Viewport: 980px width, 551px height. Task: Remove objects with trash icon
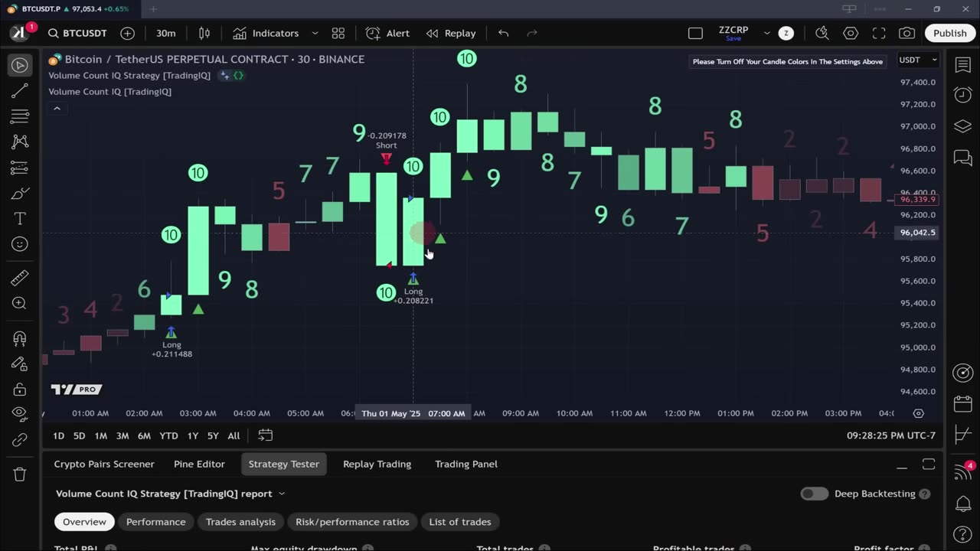(20, 474)
